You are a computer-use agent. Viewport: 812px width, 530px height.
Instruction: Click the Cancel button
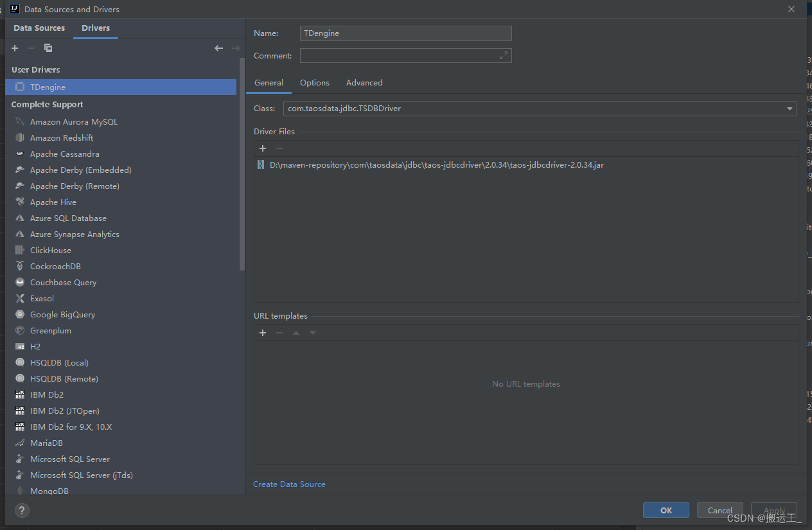coord(720,510)
